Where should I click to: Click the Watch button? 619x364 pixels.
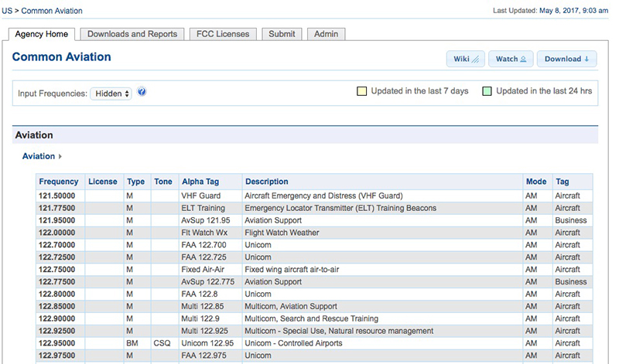[x=511, y=59]
